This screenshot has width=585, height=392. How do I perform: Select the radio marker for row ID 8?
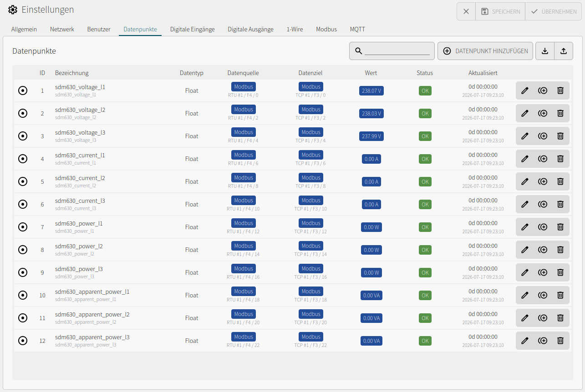click(x=23, y=250)
